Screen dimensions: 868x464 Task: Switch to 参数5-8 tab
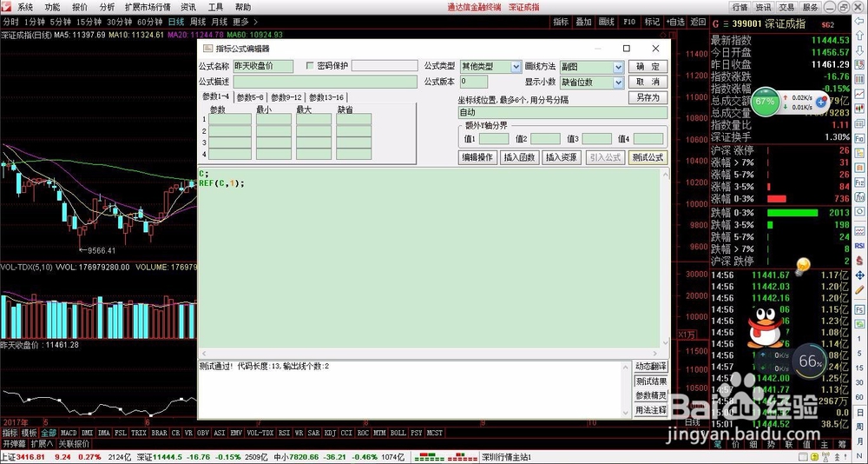click(x=250, y=97)
